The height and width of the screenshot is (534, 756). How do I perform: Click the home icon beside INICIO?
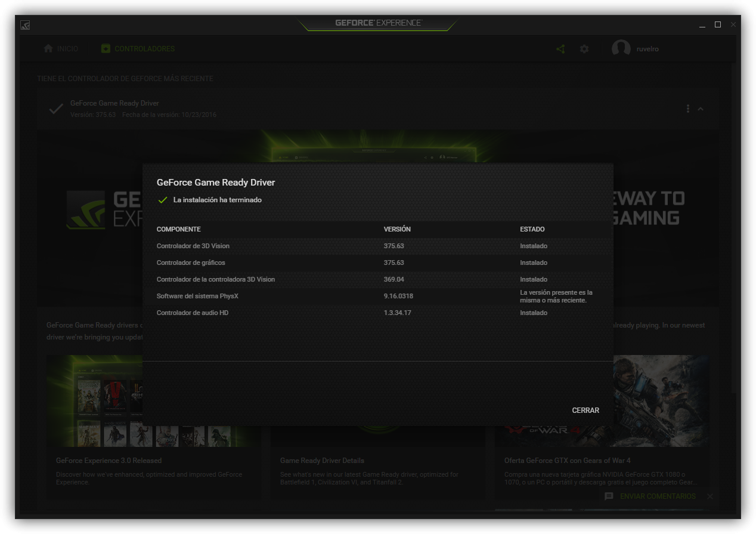(x=48, y=49)
